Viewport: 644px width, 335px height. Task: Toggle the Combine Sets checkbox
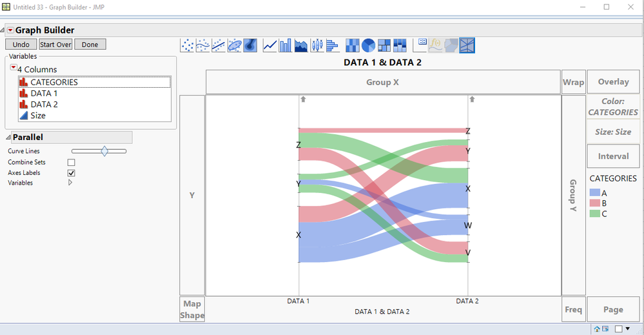coord(72,163)
